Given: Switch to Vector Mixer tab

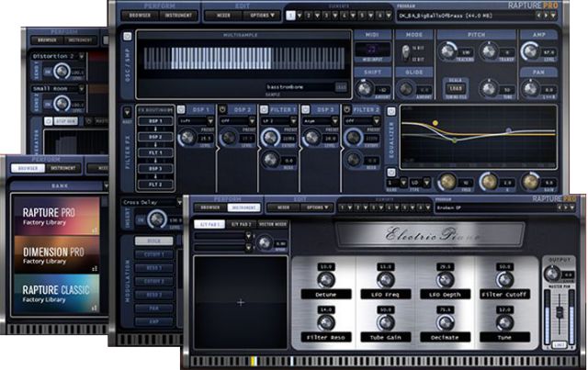Looking at the screenshot, I should [273, 224].
